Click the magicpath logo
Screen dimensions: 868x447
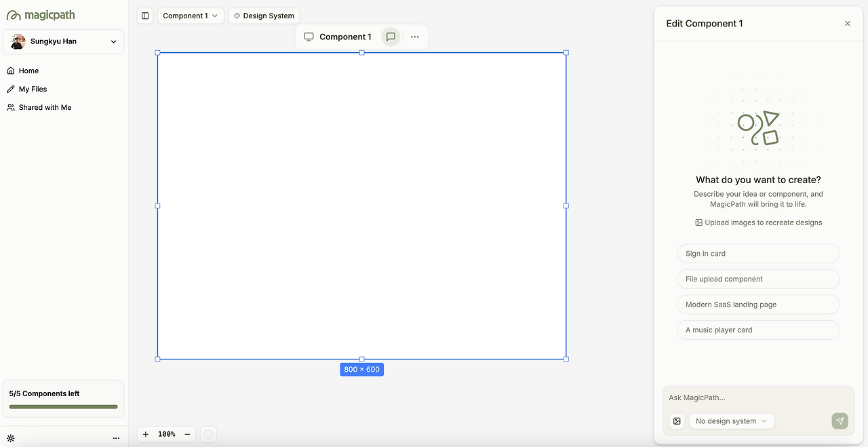click(41, 15)
